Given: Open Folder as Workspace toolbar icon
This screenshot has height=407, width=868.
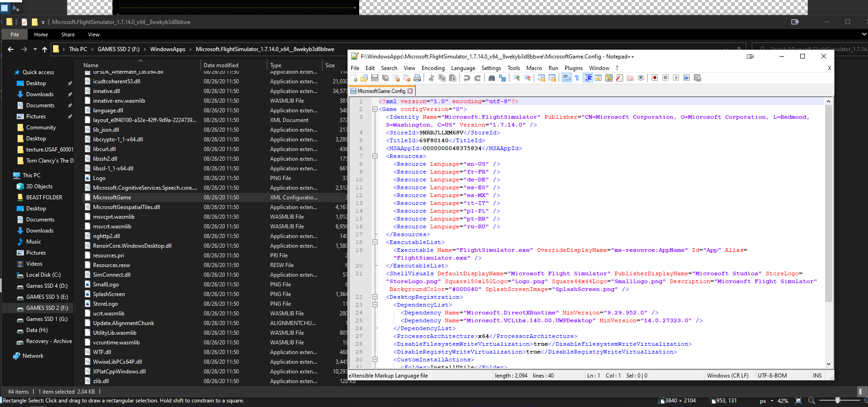Looking at the screenshot, I should (x=630, y=78).
